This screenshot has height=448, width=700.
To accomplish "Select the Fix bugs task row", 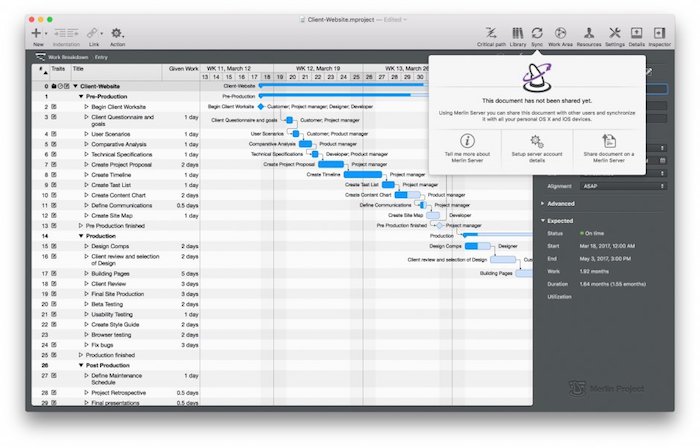I will pos(116,345).
